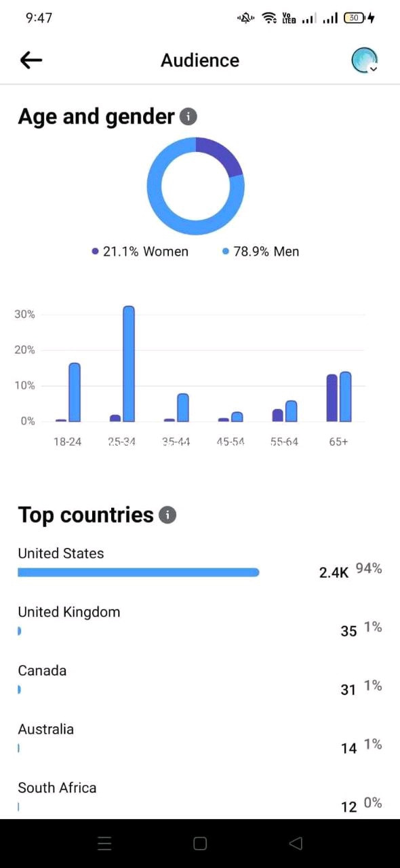Open the profile avatar account switcher
The image size is (400, 868).
(x=365, y=60)
